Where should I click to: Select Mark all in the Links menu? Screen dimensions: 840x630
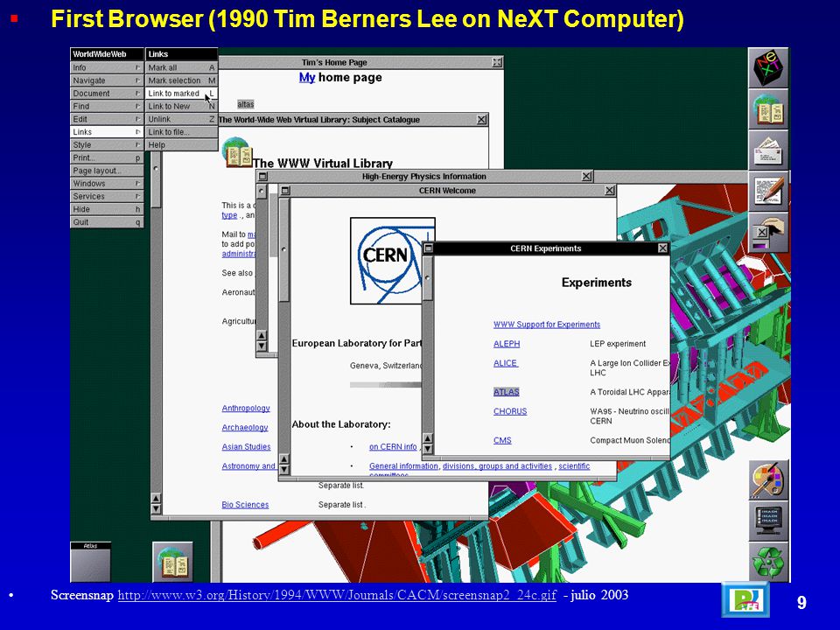(182, 67)
